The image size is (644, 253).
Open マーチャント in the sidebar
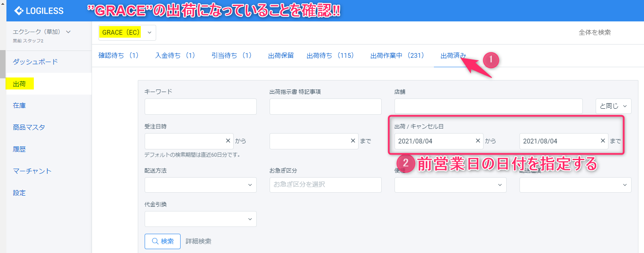[x=32, y=171]
